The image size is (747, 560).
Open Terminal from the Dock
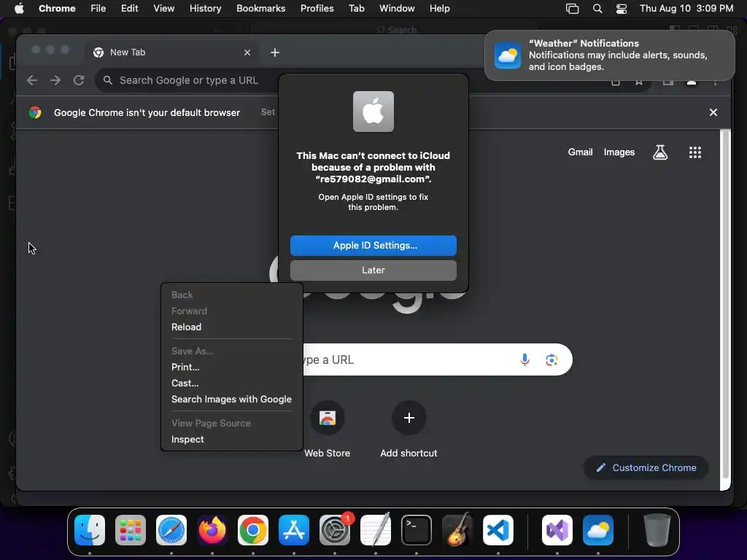click(x=417, y=530)
